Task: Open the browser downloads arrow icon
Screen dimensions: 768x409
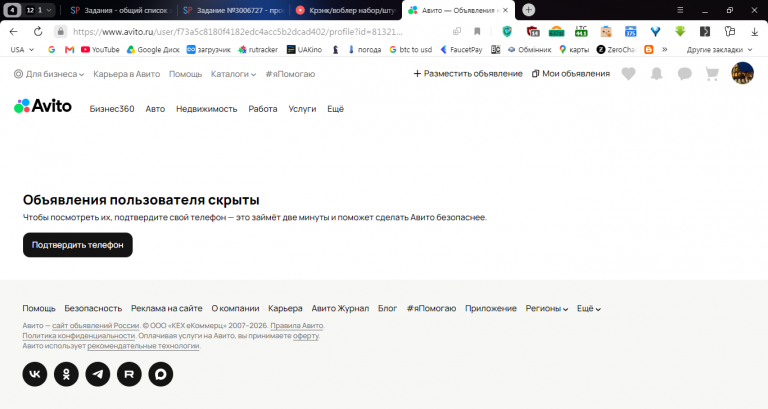Action: [754, 31]
